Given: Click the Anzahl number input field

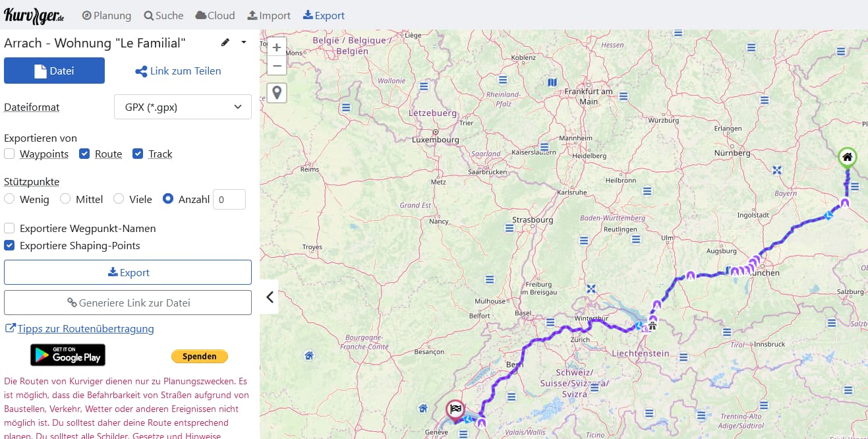Looking at the screenshot, I should 229,199.
